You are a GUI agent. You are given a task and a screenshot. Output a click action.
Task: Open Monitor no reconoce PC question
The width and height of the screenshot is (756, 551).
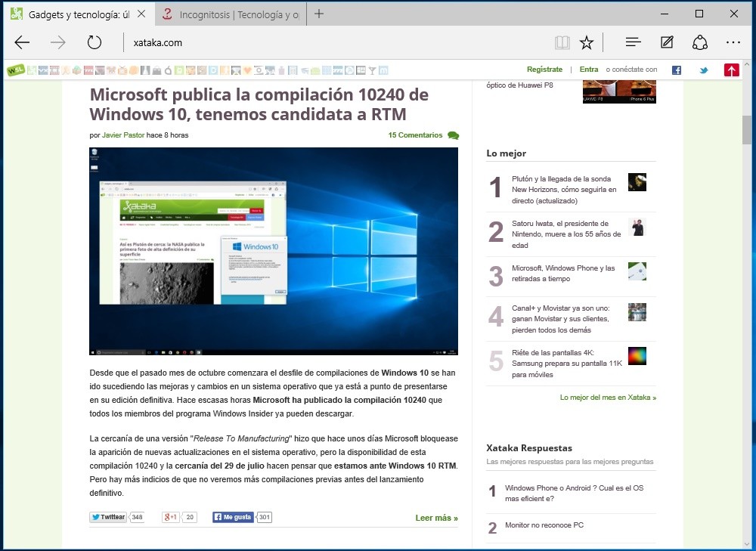(x=544, y=525)
